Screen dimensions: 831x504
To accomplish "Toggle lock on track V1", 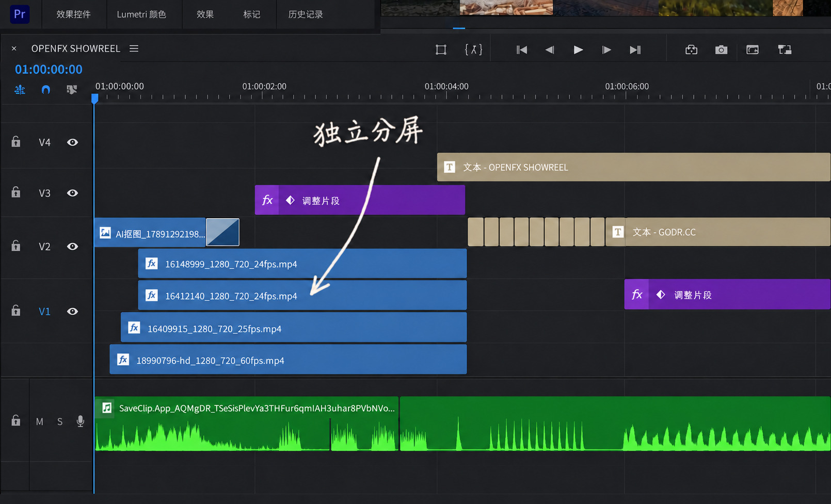I will (x=16, y=311).
